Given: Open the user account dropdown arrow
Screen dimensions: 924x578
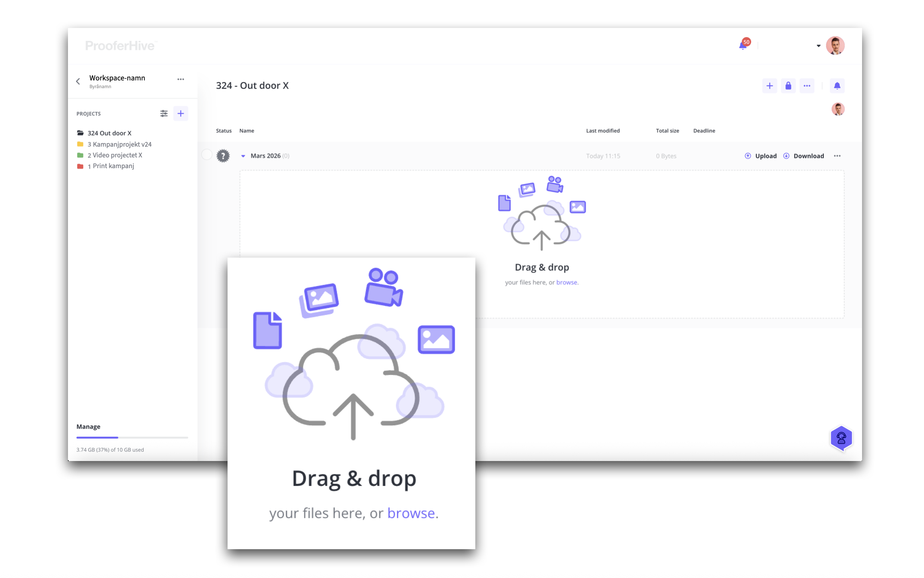Looking at the screenshot, I should click(818, 46).
